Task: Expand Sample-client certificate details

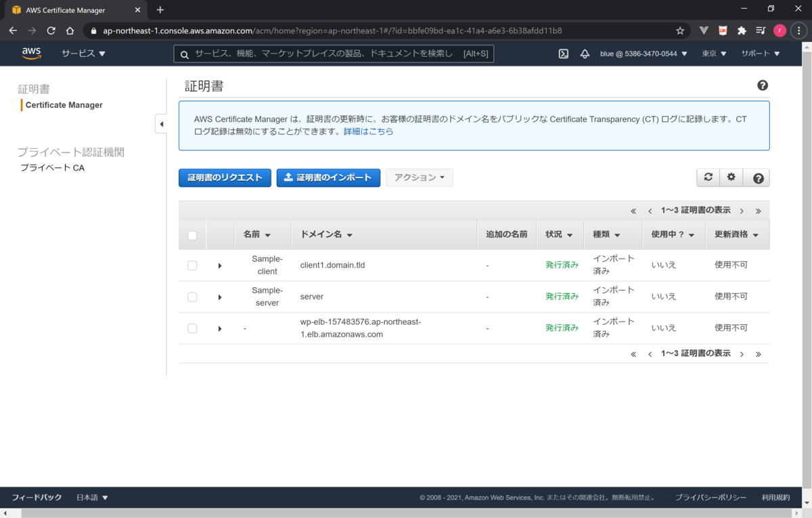Action: [220, 265]
